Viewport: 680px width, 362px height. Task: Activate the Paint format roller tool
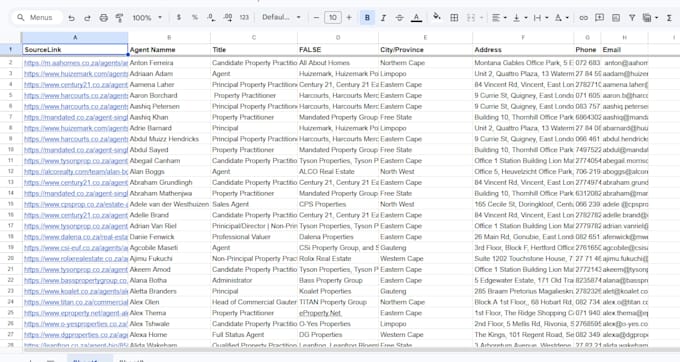pyautogui.click(x=119, y=18)
